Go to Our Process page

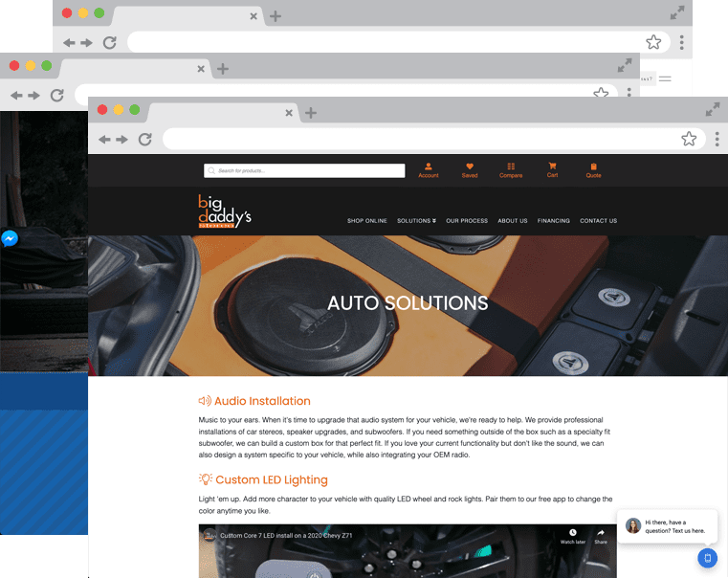467,221
